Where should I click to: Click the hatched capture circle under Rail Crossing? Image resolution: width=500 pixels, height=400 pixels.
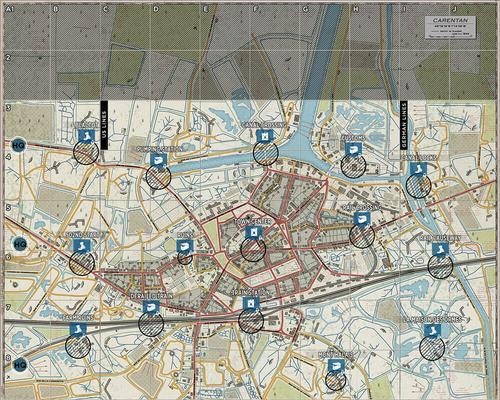pos(362,235)
